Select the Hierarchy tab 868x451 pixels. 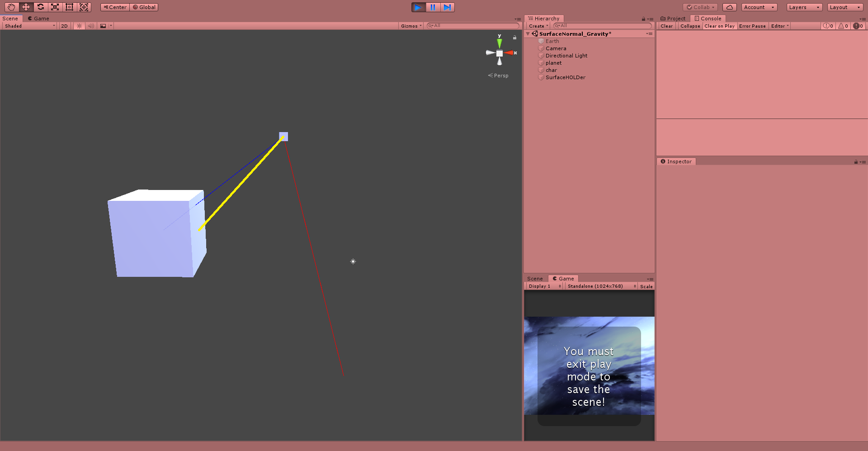tap(544, 19)
